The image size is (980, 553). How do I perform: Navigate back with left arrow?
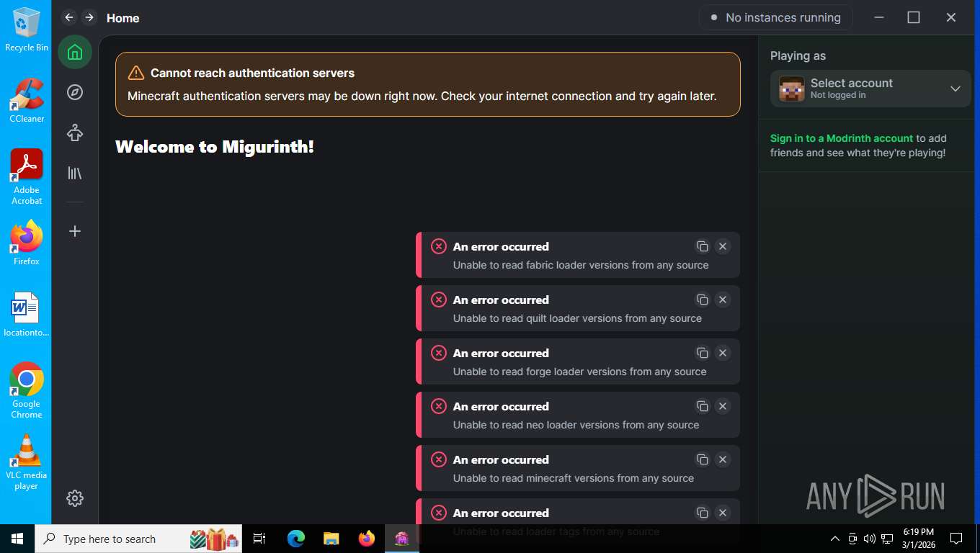coord(69,17)
